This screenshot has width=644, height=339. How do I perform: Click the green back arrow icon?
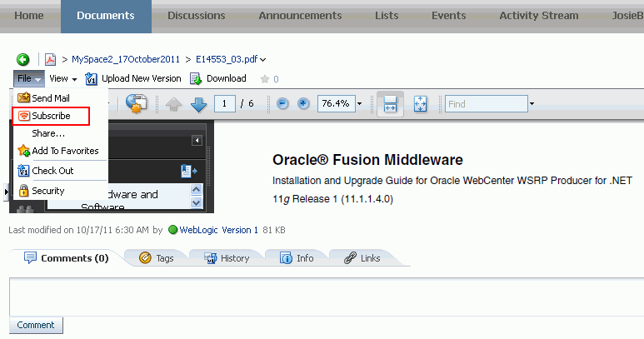[x=23, y=59]
